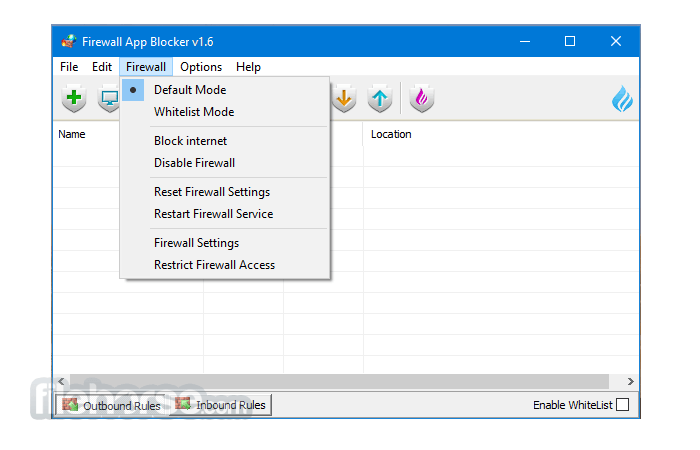The height and width of the screenshot is (450, 700).
Task: Choose Reset Firewall Settings
Action: (225, 192)
